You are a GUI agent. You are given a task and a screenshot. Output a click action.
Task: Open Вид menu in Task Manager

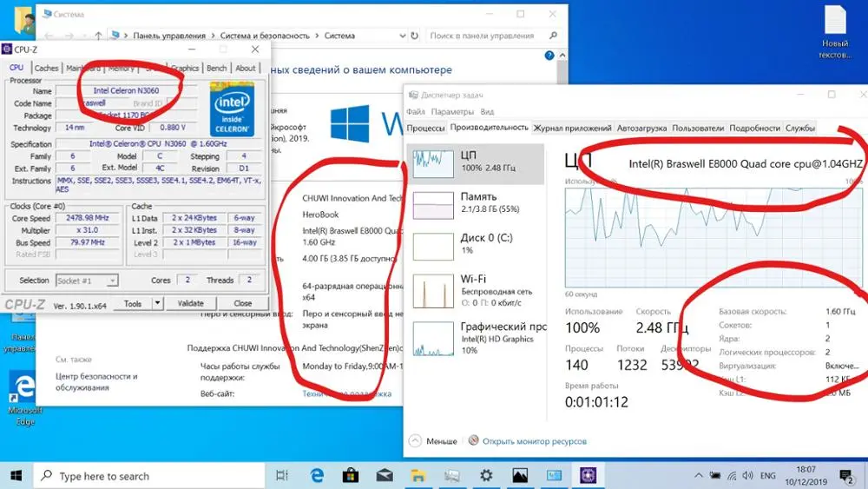tap(487, 111)
